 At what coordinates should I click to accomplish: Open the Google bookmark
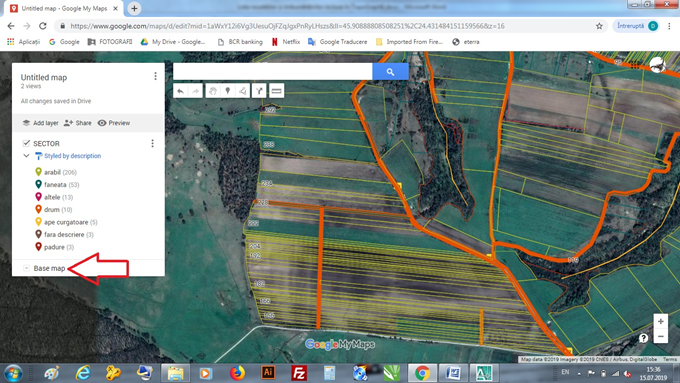coord(64,42)
